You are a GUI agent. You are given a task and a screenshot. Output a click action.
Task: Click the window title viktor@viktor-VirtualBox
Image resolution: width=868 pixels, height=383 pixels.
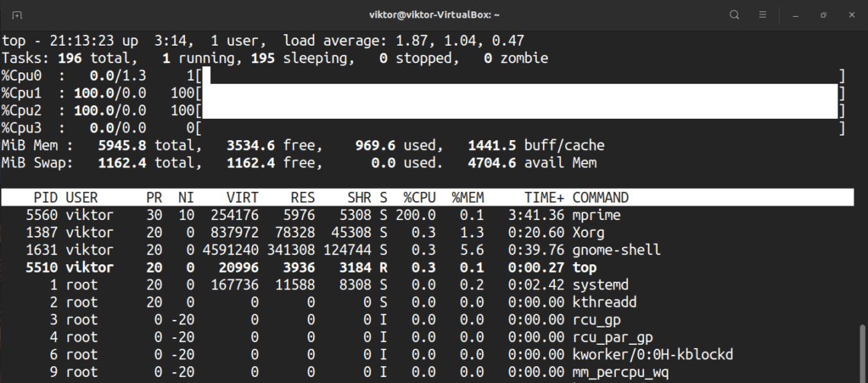[x=435, y=15]
